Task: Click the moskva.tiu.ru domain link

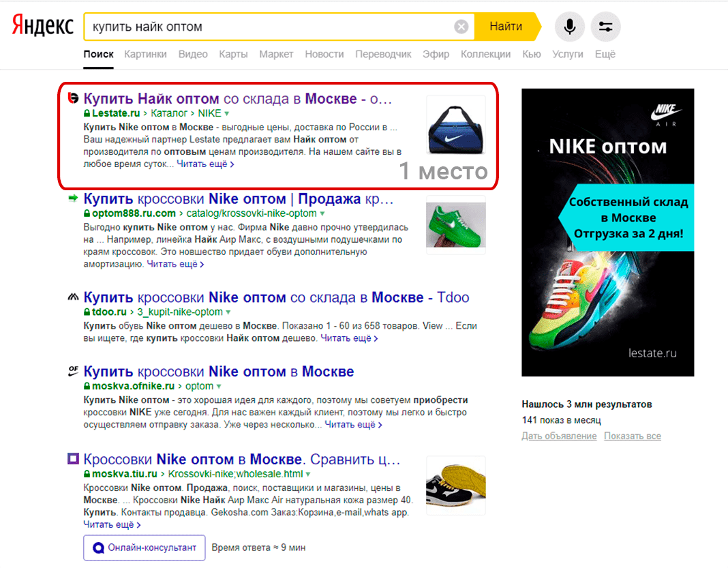Action: [125, 474]
